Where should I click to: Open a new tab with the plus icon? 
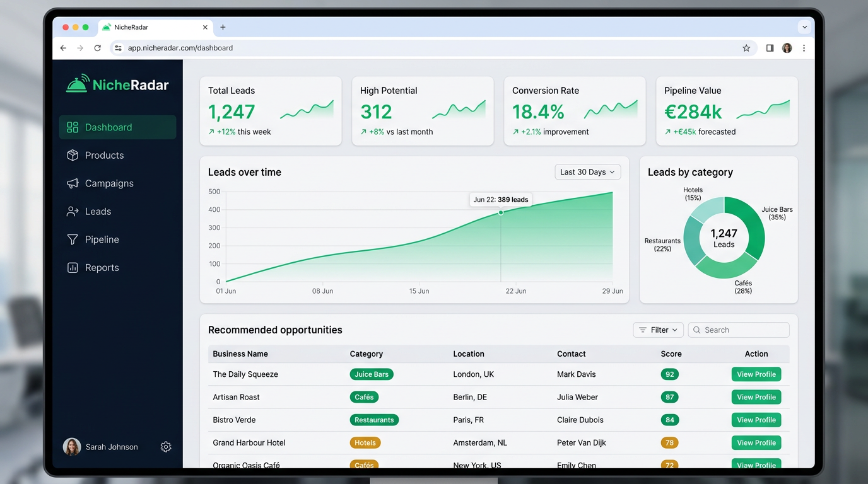tap(223, 27)
